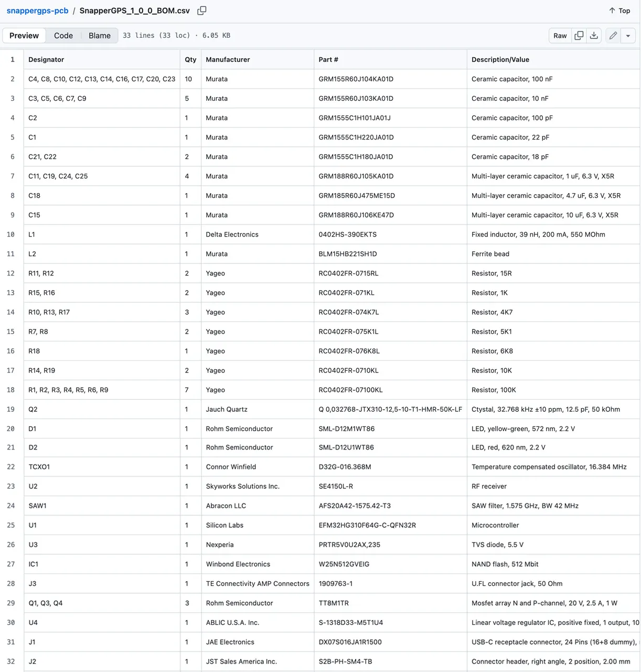Select part number GRM188R60J106KE47D
Image resolution: width=641 pixels, height=672 pixels.
(356, 215)
